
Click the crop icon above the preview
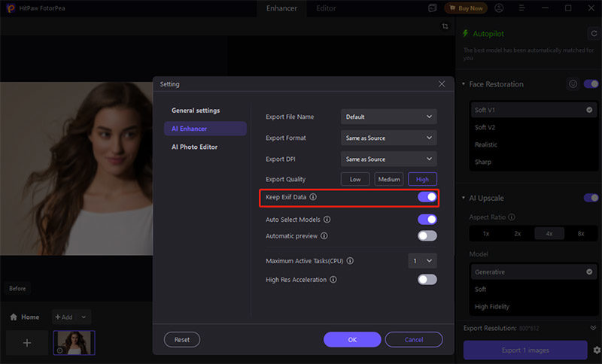445,26
